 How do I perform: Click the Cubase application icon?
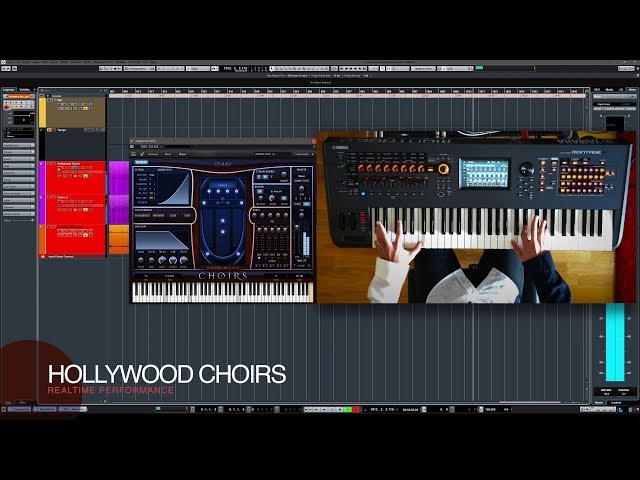coord(3,62)
